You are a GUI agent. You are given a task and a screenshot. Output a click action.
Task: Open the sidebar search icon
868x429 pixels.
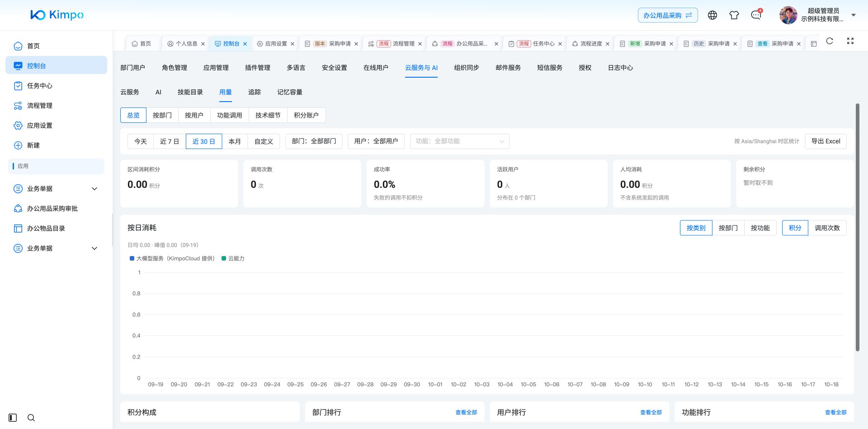(31, 418)
